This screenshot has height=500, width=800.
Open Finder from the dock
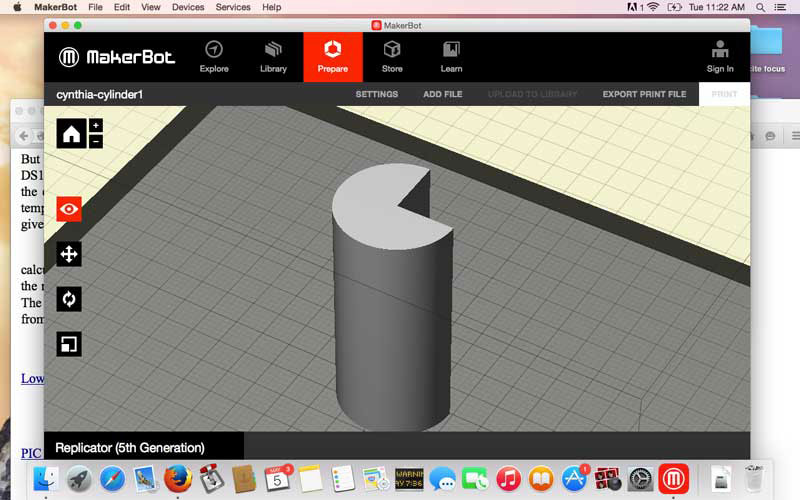pos(46,479)
